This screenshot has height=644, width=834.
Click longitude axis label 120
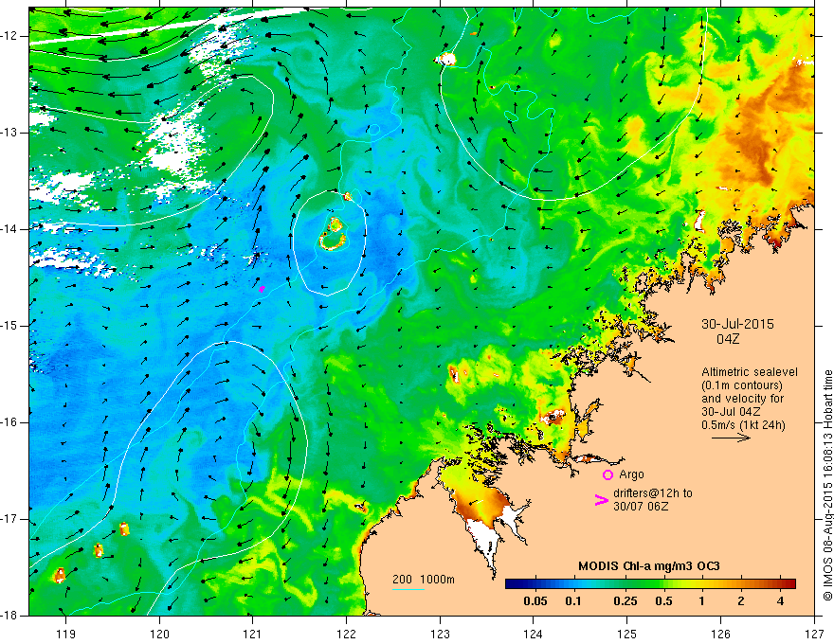click(x=159, y=634)
